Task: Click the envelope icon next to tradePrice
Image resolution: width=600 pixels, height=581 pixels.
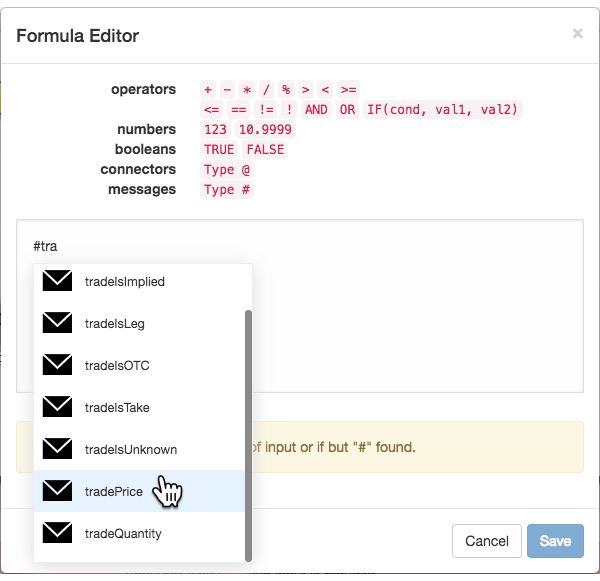Action: coord(57,490)
